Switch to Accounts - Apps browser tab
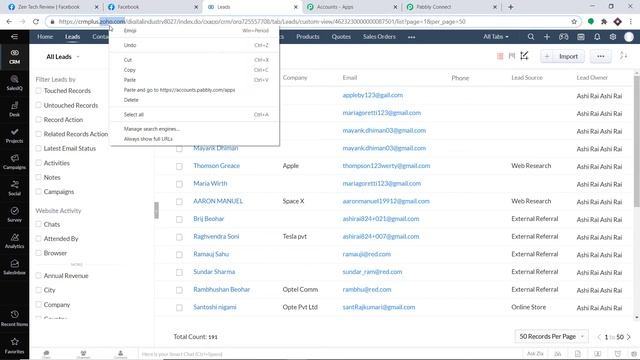 351,7
